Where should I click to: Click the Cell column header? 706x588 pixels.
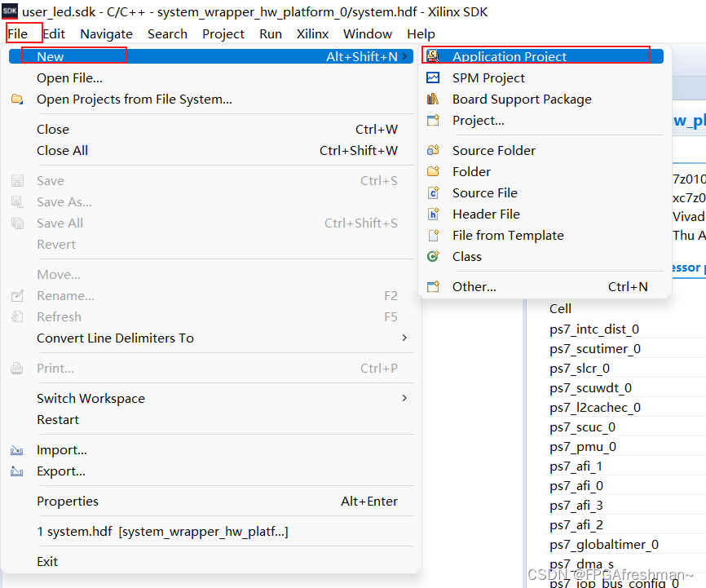point(560,308)
